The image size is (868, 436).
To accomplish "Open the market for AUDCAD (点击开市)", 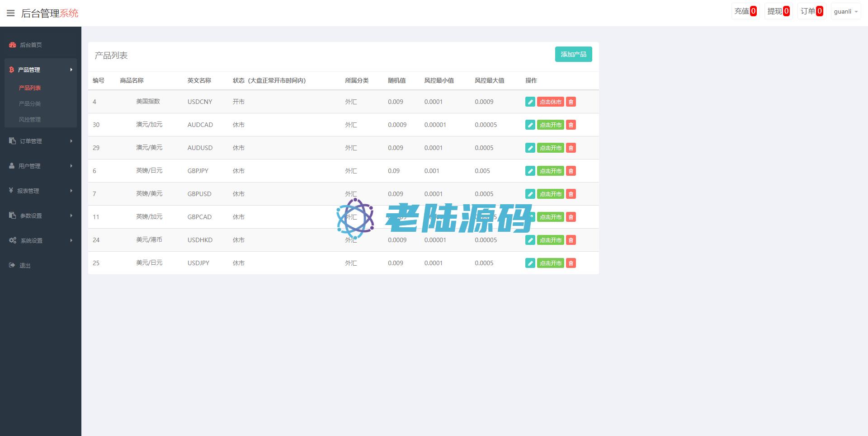I will point(550,125).
